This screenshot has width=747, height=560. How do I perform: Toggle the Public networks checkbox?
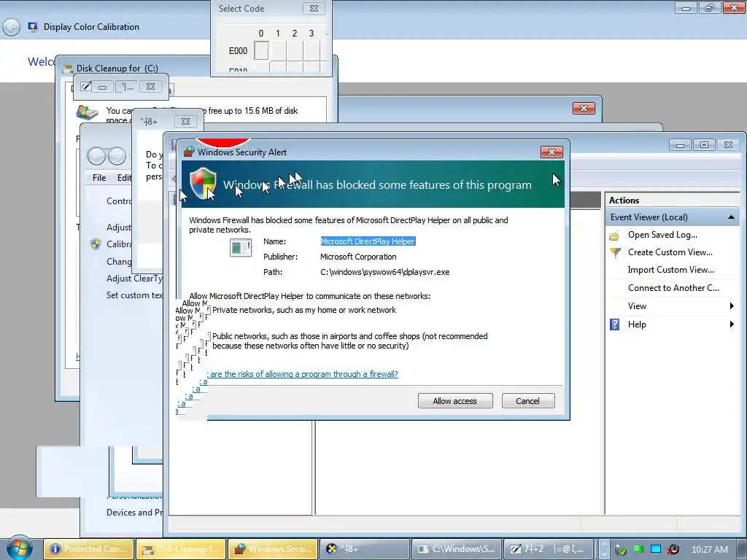pos(208,336)
